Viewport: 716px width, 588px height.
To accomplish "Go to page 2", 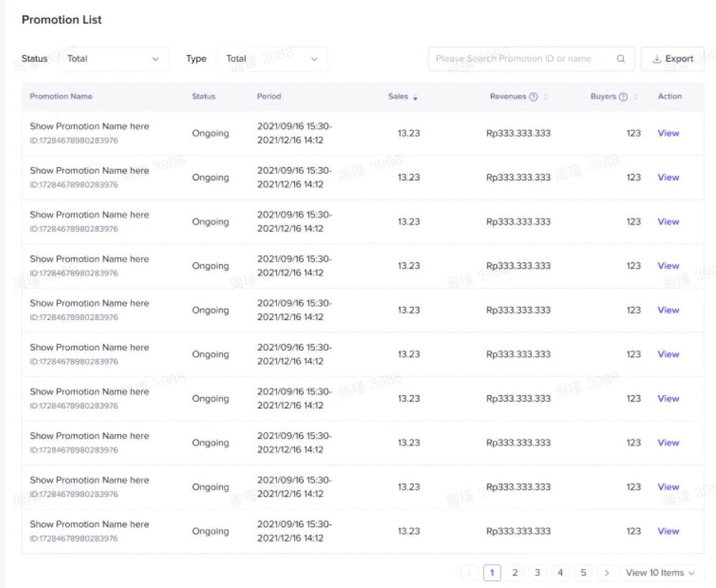I will click(x=515, y=572).
